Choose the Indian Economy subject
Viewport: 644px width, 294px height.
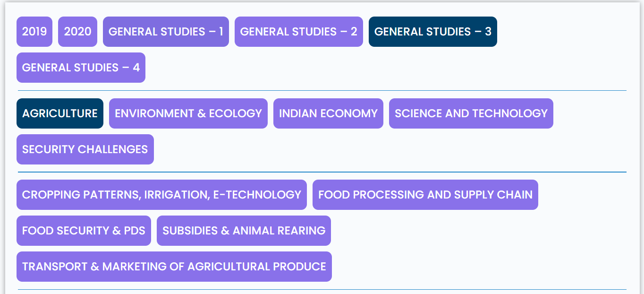[x=328, y=113]
